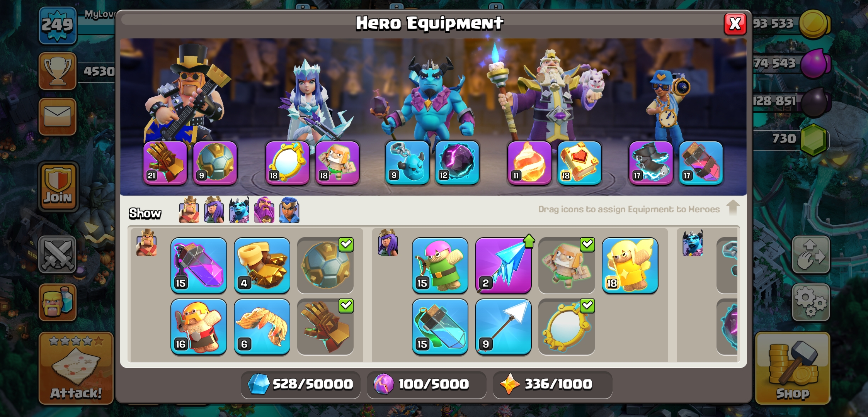This screenshot has width=868, height=417.
Task: Tap the level 15 Archer Puppet equipment
Action: pyautogui.click(x=440, y=265)
